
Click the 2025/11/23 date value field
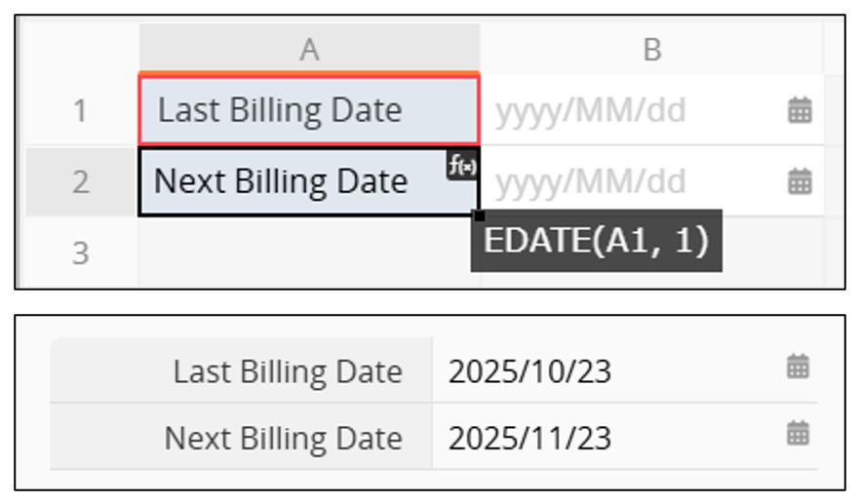529,438
